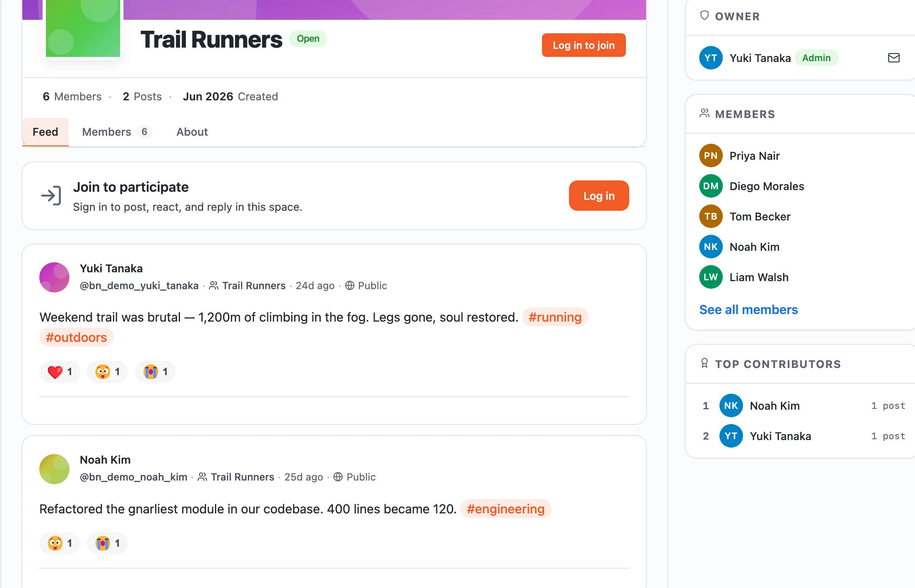Click Priya Nair's PN avatar
This screenshot has height=588, width=915.
(x=711, y=156)
